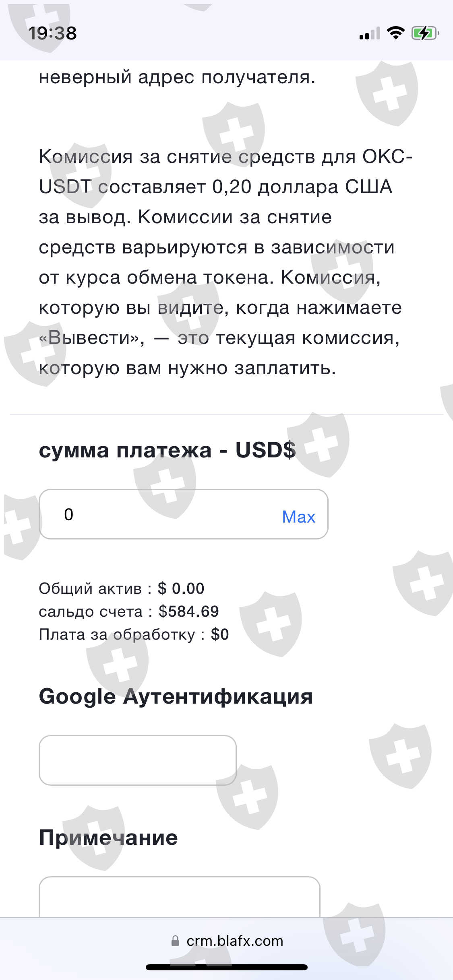
Task: Click the "сумма платежа - USD$" heading
Action: (167, 450)
